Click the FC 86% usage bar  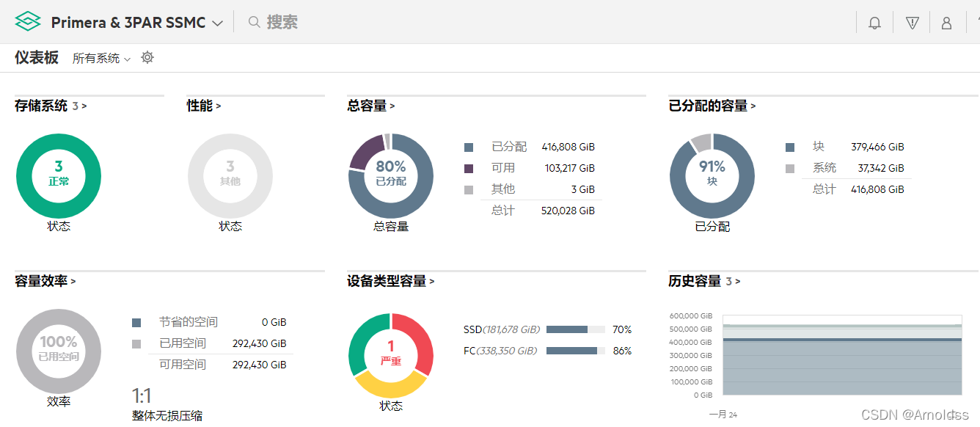(x=576, y=351)
